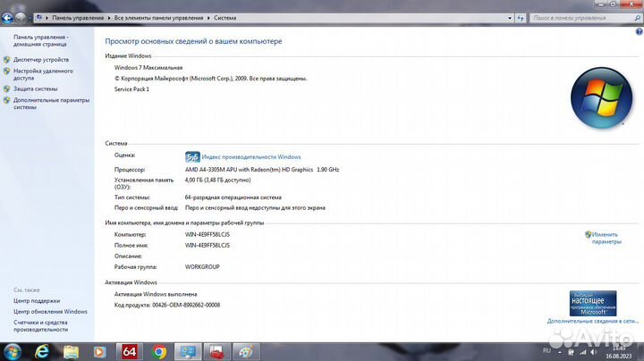Open the address bar history dropdown
The image size is (644, 361).
[510, 18]
